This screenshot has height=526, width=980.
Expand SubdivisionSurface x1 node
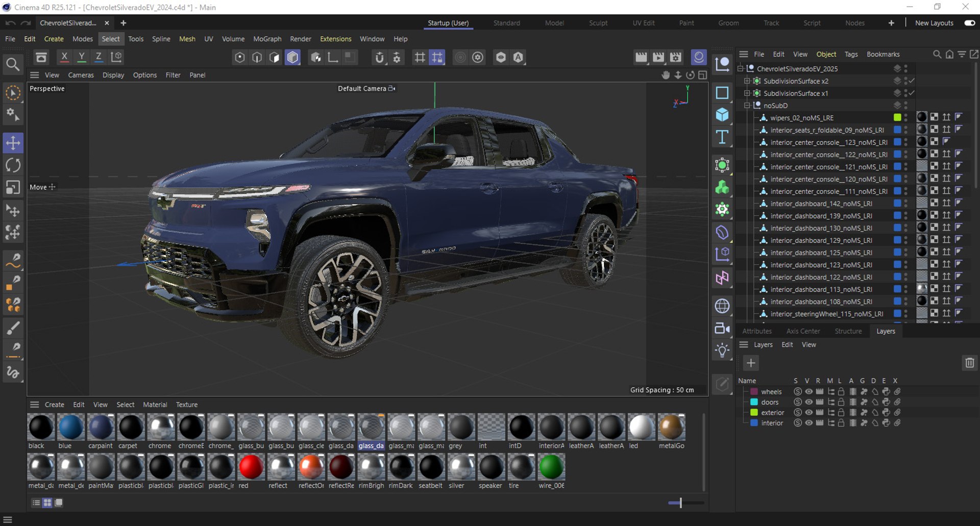747,93
